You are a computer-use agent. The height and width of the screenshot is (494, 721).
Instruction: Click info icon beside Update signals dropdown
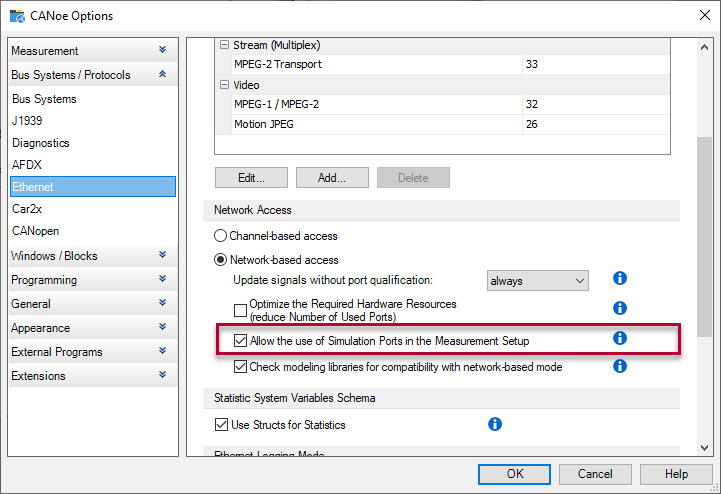pyautogui.click(x=619, y=279)
